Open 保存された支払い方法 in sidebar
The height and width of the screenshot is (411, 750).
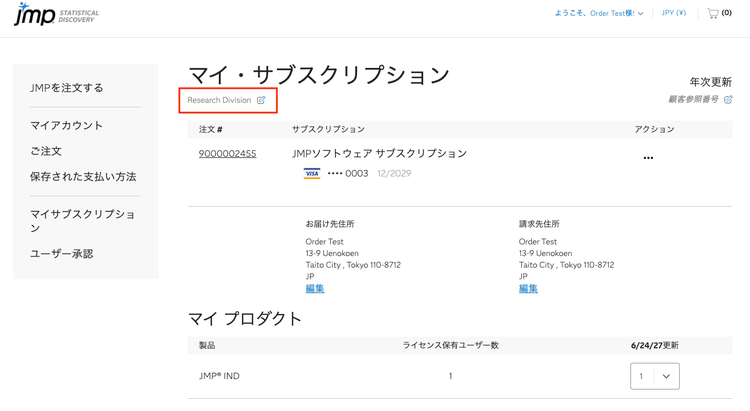point(83,177)
